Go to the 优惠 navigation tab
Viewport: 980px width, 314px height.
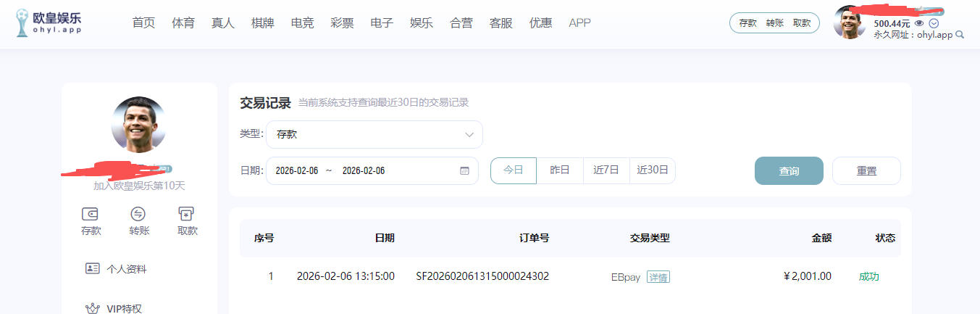click(x=540, y=23)
